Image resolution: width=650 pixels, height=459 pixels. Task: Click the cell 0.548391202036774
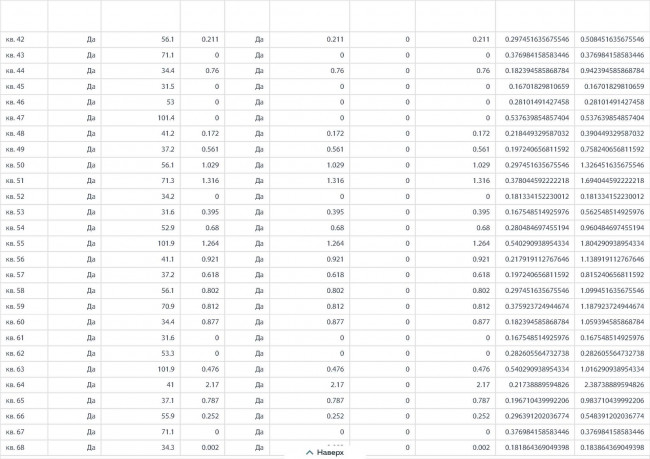click(612, 416)
